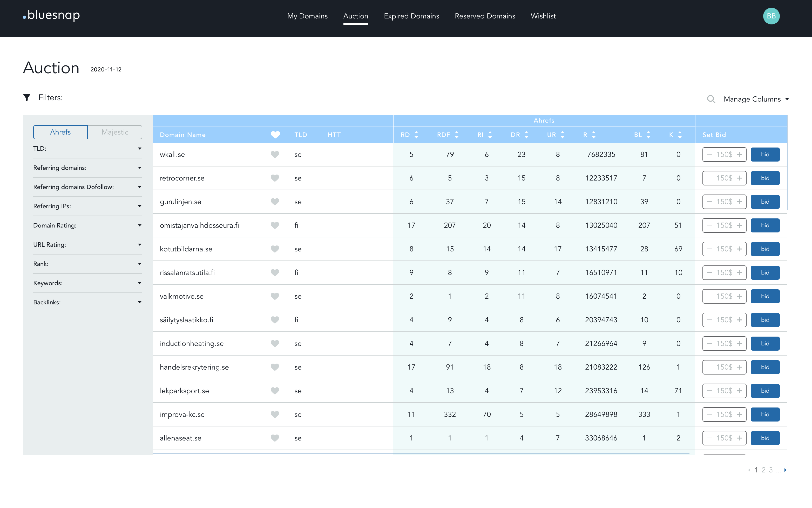Viewport: 812px width, 508px height.
Task: Click bid button for omistajanvaihdosseura.fi
Action: [x=765, y=225]
